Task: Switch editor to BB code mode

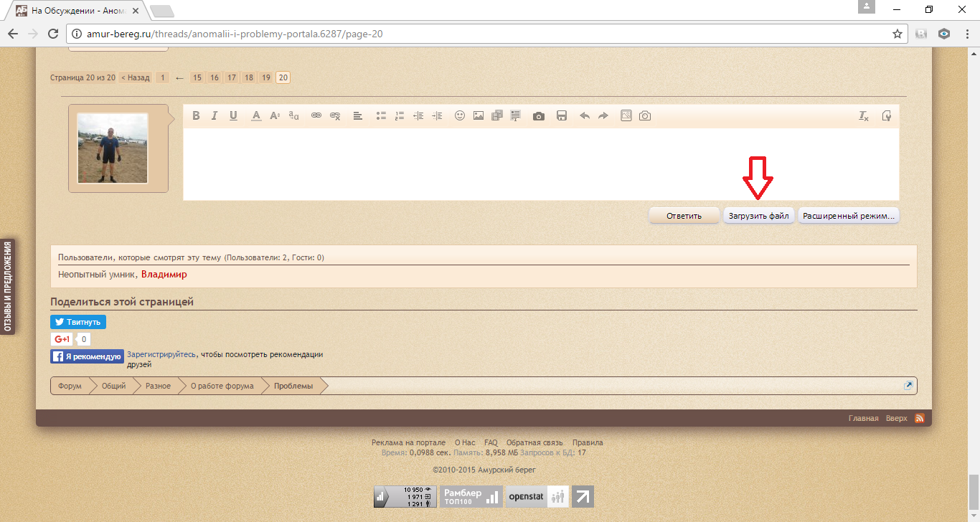Action: (x=887, y=116)
